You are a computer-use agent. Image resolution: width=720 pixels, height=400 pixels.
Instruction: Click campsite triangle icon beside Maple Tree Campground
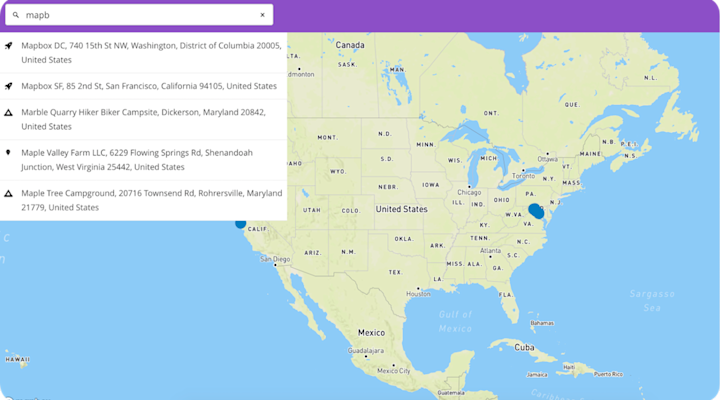pyautogui.click(x=8, y=193)
